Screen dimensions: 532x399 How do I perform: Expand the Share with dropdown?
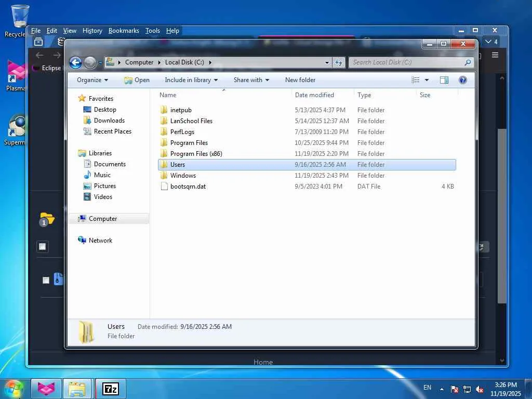pos(251,80)
